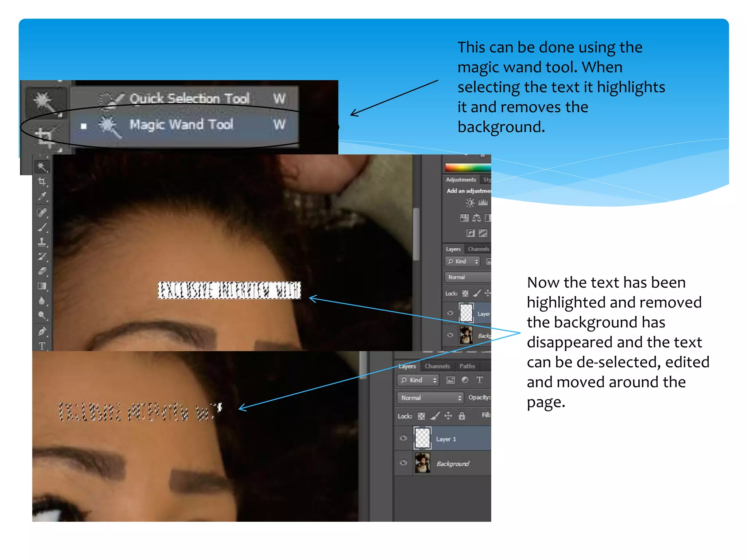Toggle lock transparent pixels in upper panel
The height and width of the screenshot is (560, 747).
pyautogui.click(x=465, y=293)
